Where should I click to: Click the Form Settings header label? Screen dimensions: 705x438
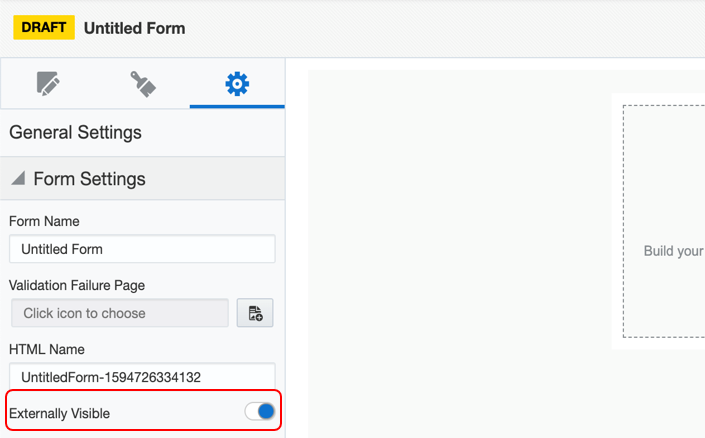[x=89, y=179]
